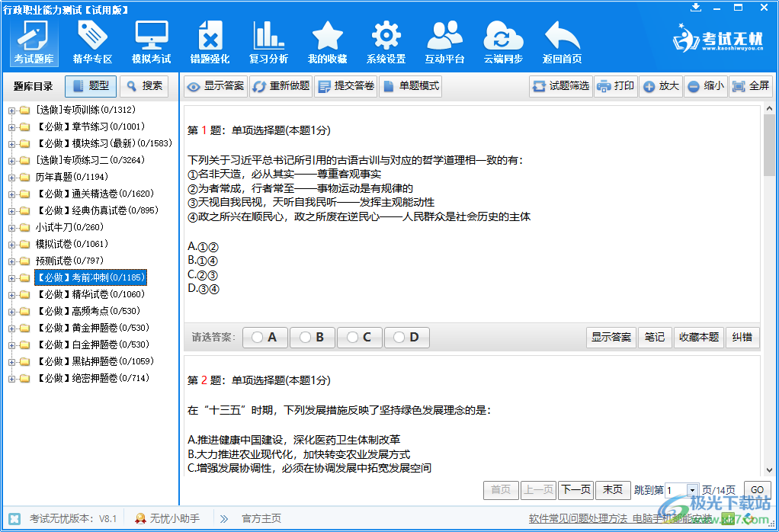Open the 精华专区 tag icon
The height and width of the screenshot is (532, 779).
point(92,43)
